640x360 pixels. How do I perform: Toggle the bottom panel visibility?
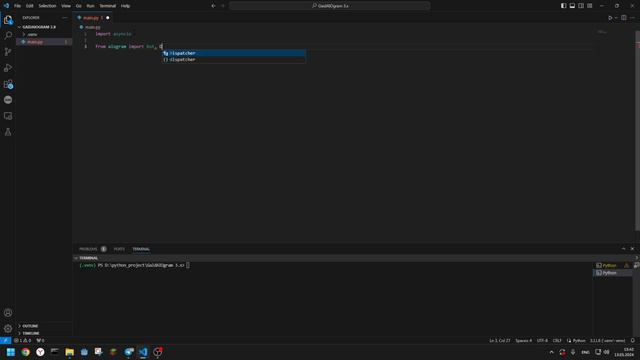click(572, 6)
